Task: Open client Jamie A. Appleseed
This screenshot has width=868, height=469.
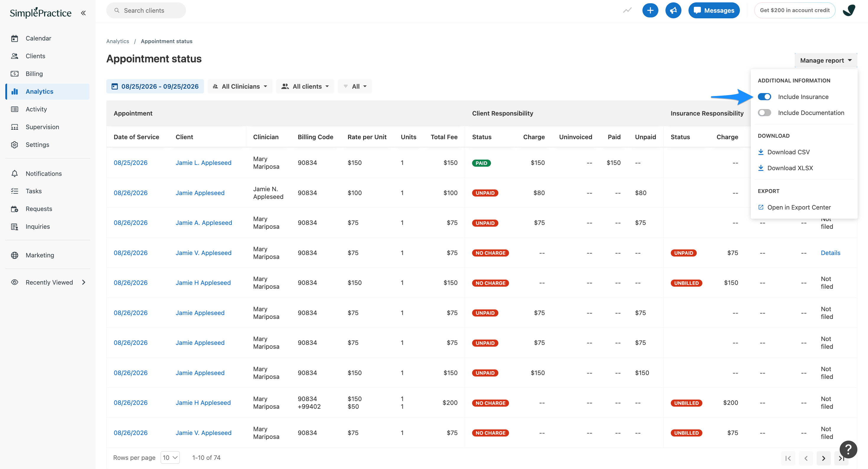Action: click(204, 223)
